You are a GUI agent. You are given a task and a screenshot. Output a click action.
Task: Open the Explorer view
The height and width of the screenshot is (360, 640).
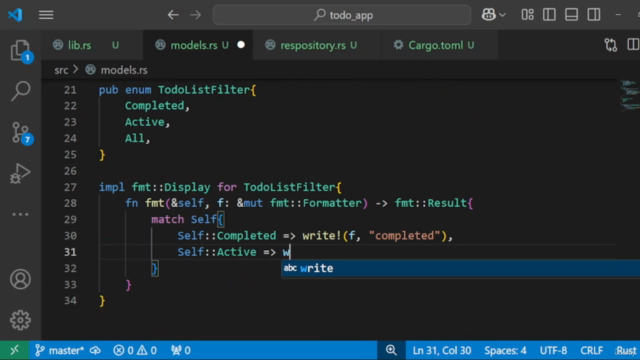20,51
